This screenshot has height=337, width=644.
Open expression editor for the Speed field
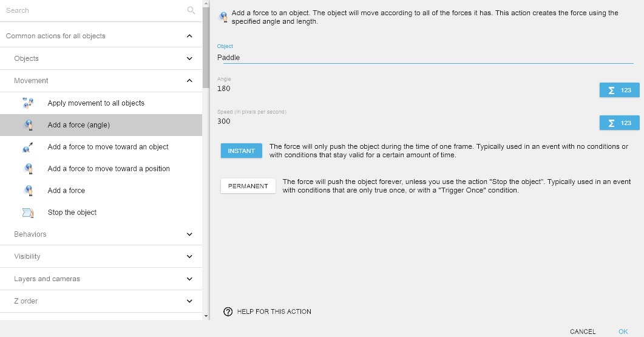[x=619, y=123]
